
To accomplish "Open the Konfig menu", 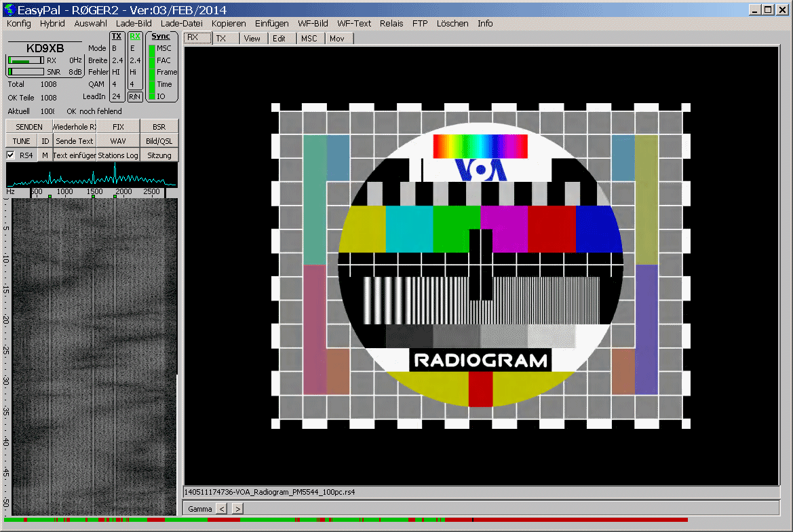I will (x=19, y=23).
